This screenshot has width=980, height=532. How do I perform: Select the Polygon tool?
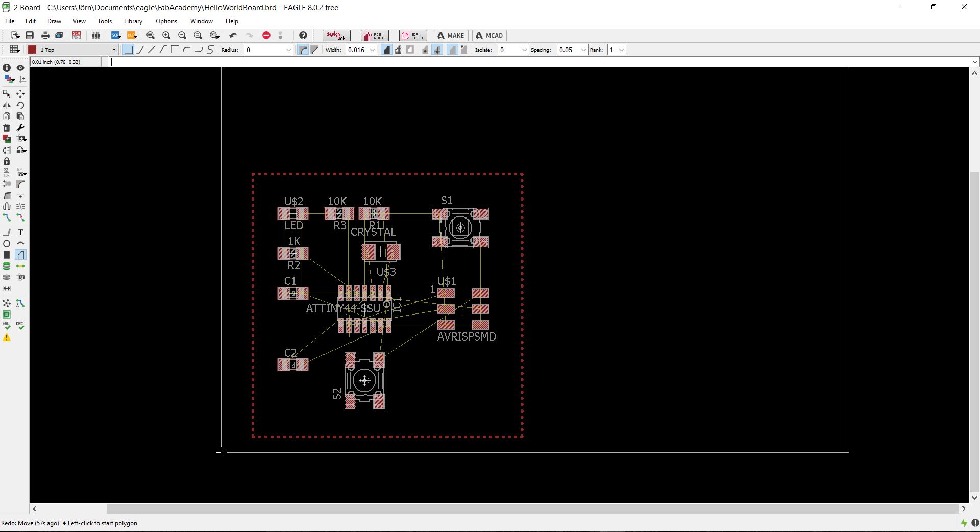tap(20, 255)
